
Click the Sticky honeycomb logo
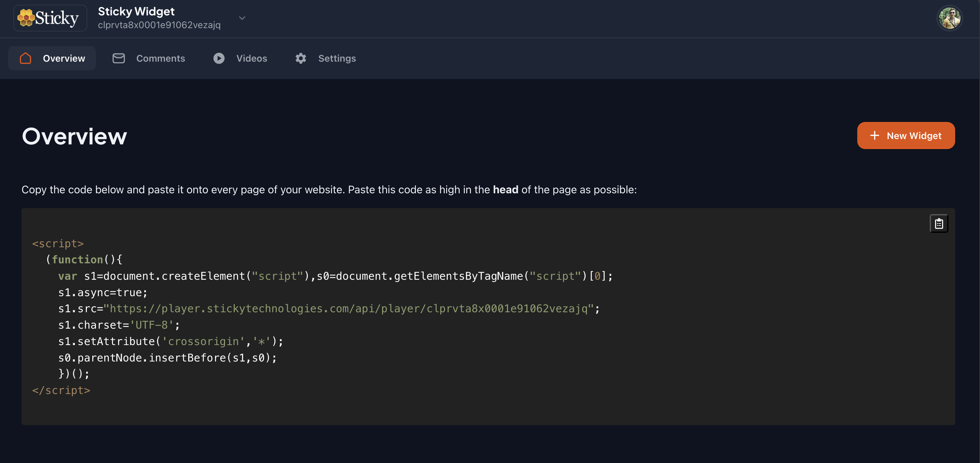coord(49,18)
